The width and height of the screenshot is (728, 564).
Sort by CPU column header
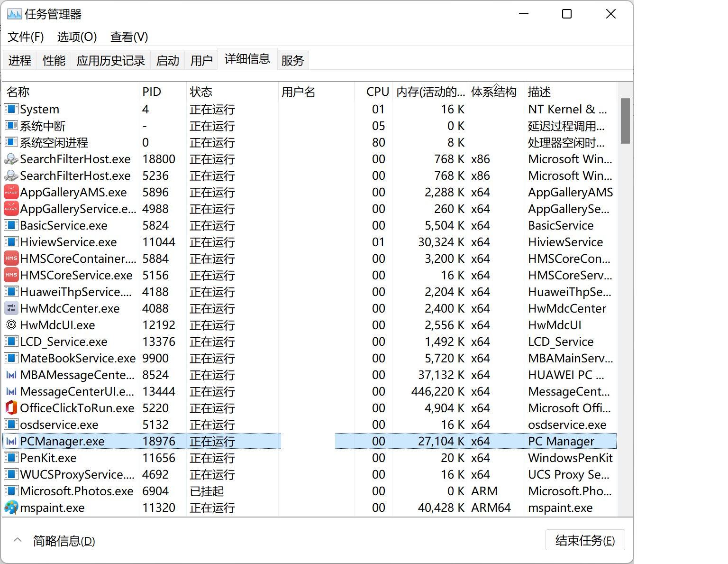point(374,92)
